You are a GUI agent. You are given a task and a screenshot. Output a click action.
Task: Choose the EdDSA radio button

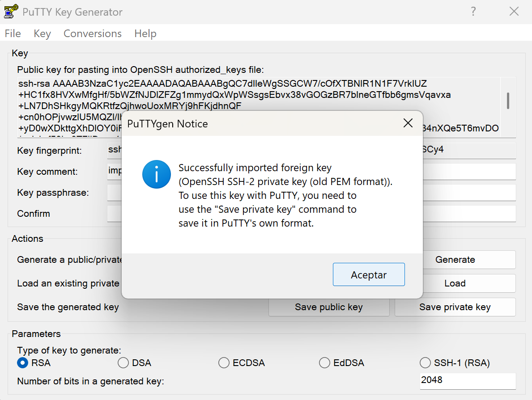click(325, 363)
